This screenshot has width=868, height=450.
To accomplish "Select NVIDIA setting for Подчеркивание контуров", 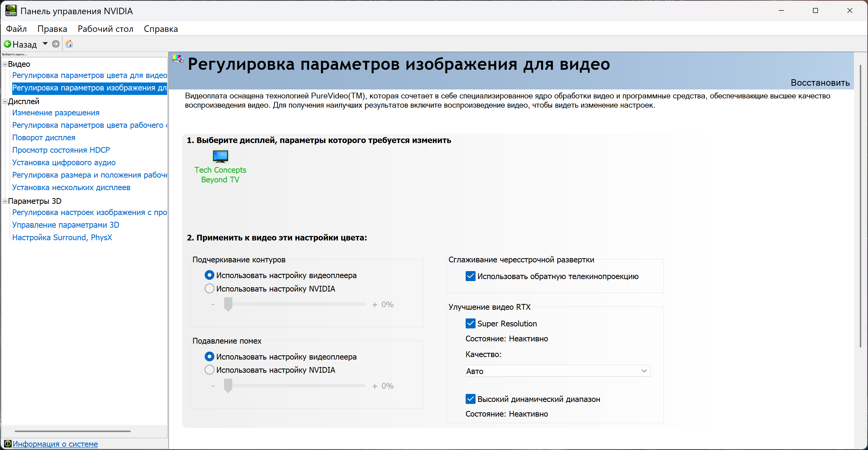I will click(210, 289).
